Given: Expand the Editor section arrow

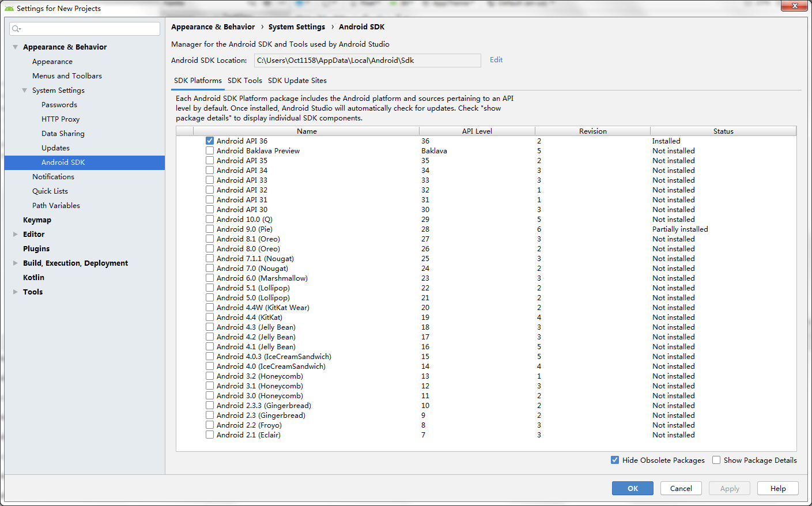Looking at the screenshot, I should pos(16,235).
